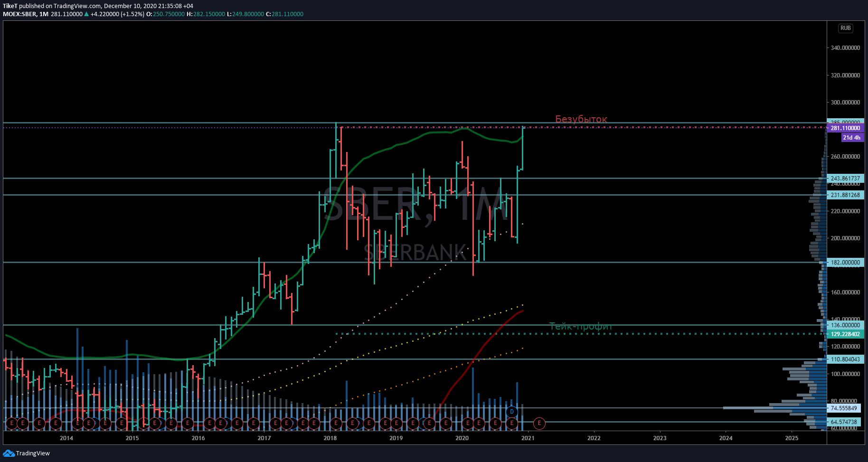Click the 320.000000 price axis tick
The width and height of the screenshot is (868, 462).
pos(845,75)
